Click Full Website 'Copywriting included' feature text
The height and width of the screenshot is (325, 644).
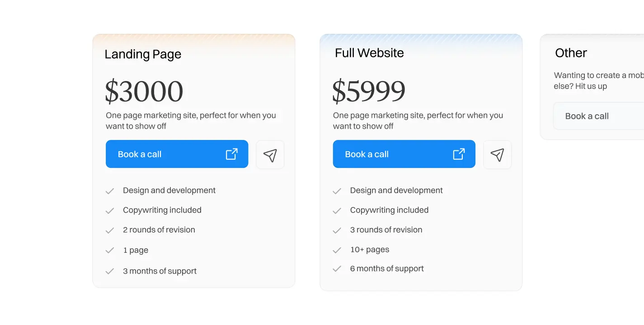pos(389,210)
